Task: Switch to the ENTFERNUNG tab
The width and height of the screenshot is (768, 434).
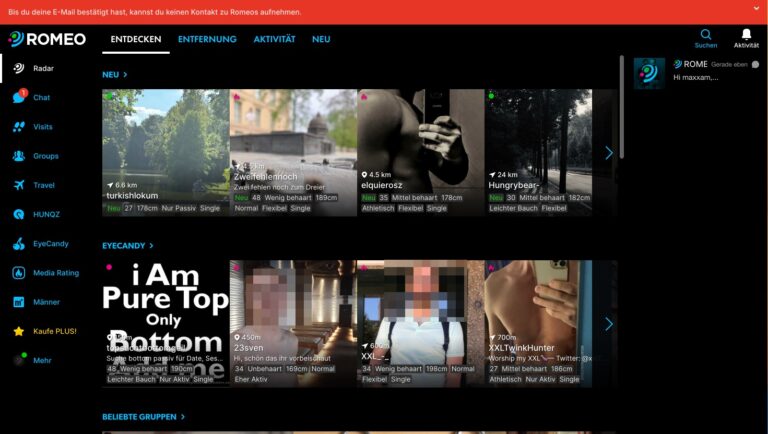Action: coord(207,39)
